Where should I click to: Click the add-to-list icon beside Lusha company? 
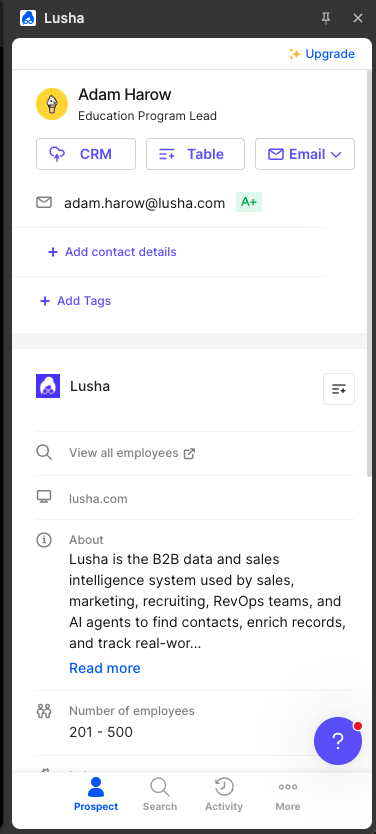tap(339, 389)
